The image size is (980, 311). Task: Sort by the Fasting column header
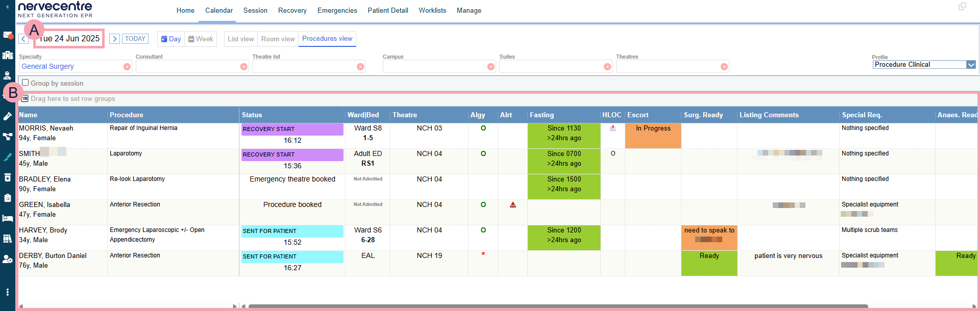point(542,115)
